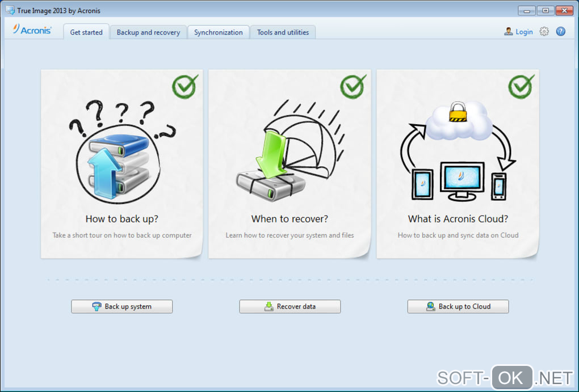Open the When to recover? drive illustration
The height and width of the screenshot is (392, 579).
[x=290, y=150]
